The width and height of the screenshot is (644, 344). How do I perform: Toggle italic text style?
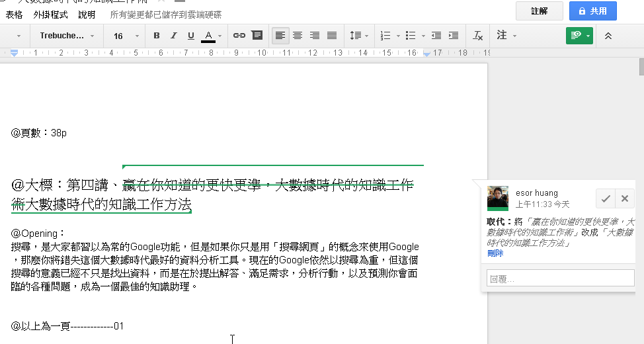point(174,36)
